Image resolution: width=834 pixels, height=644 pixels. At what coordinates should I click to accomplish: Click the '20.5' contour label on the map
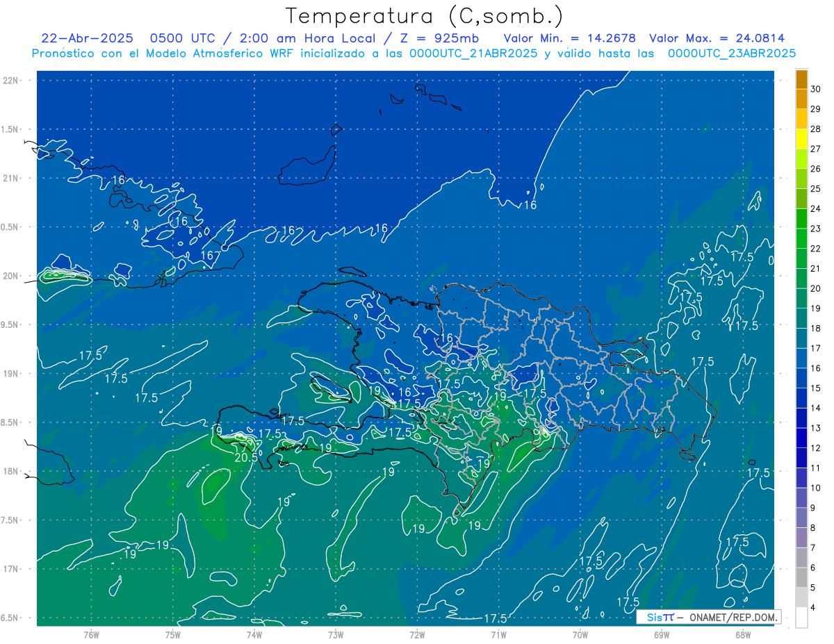[x=246, y=458]
